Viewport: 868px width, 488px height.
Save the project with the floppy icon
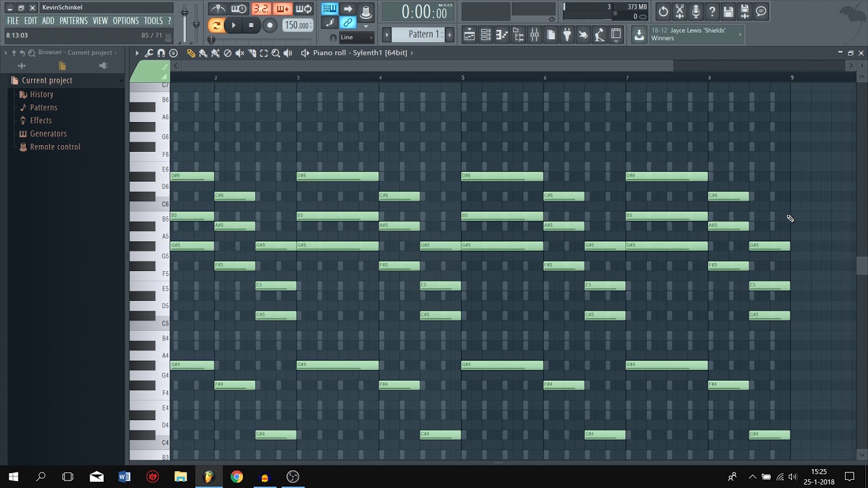coord(728,11)
